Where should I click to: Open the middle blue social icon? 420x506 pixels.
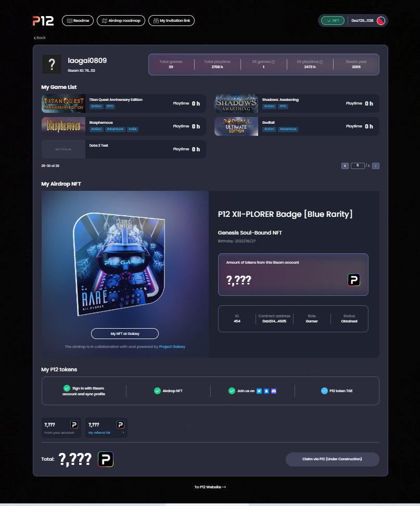point(266,391)
